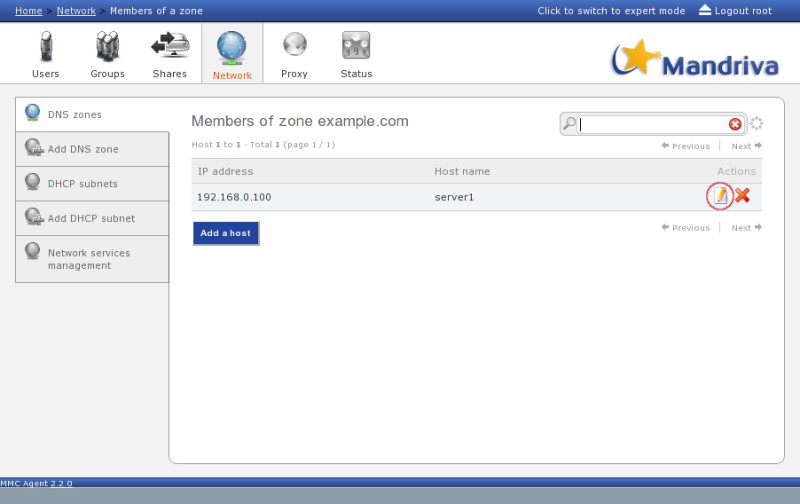Clear the search field with red X
Image resolution: width=800 pixels, height=504 pixels.
[735, 124]
